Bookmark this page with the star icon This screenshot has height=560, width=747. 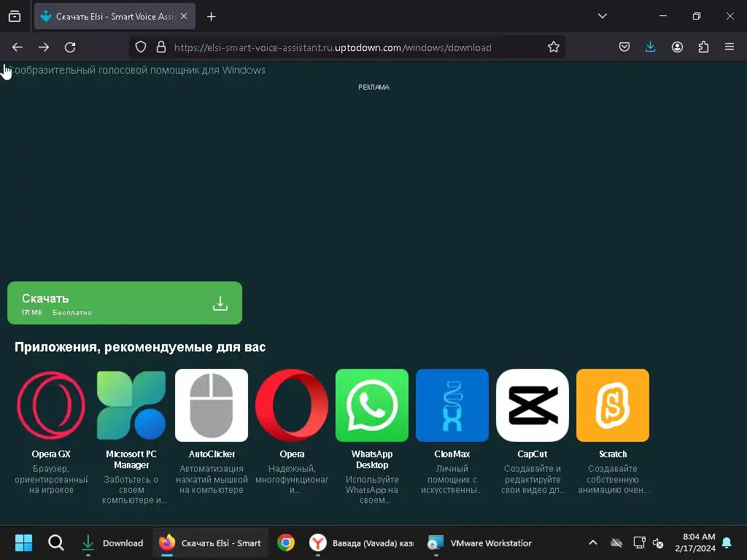(553, 47)
